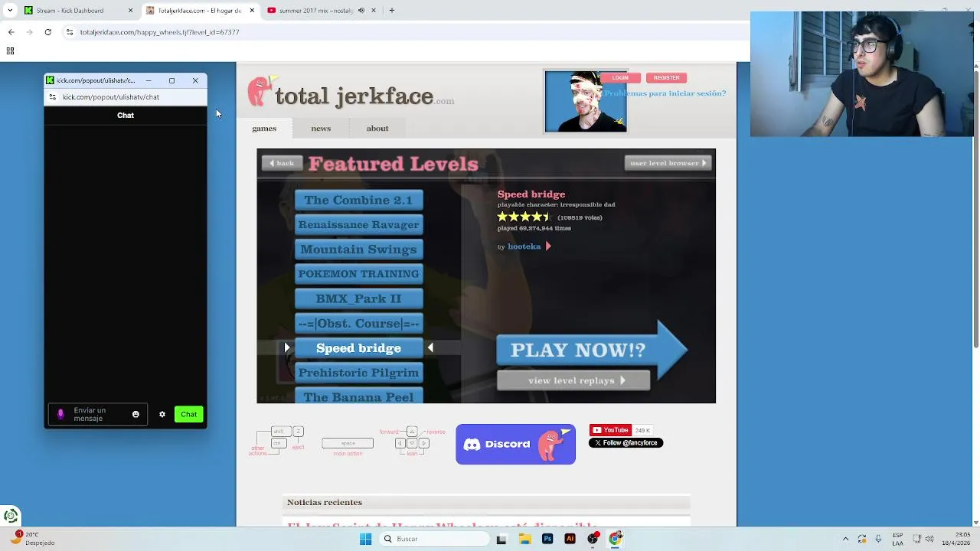Click the star rating of Speed bridge
Image resolution: width=980 pixels, height=551 pixels.
pyautogui.click(x=524, y=217)
